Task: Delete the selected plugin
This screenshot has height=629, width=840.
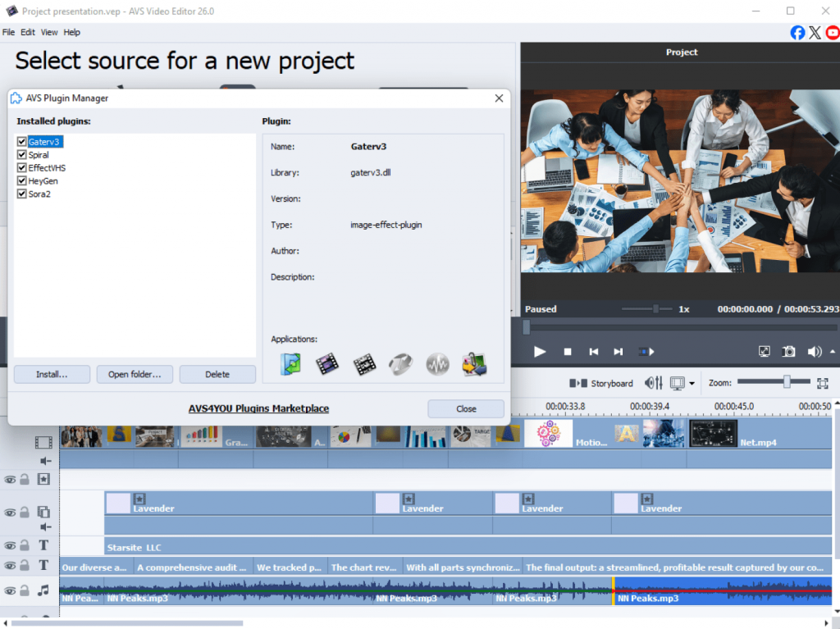Action: (x=217, y=374)
